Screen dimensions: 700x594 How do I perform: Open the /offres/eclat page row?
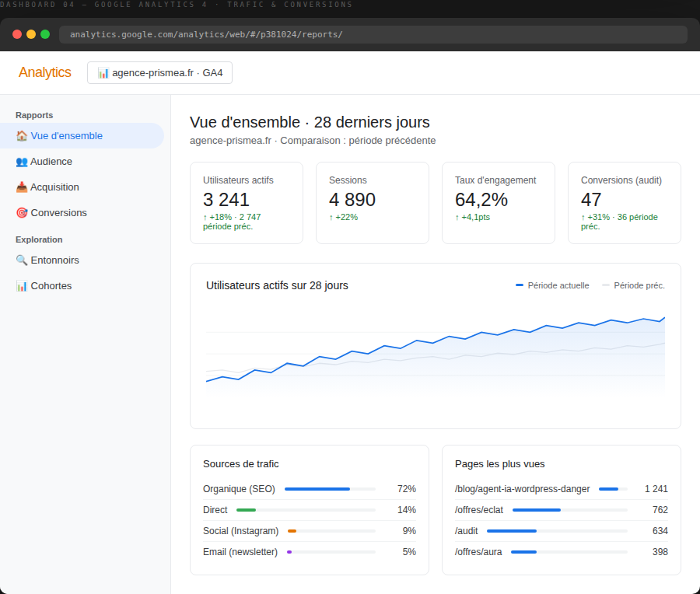point(561,510)
